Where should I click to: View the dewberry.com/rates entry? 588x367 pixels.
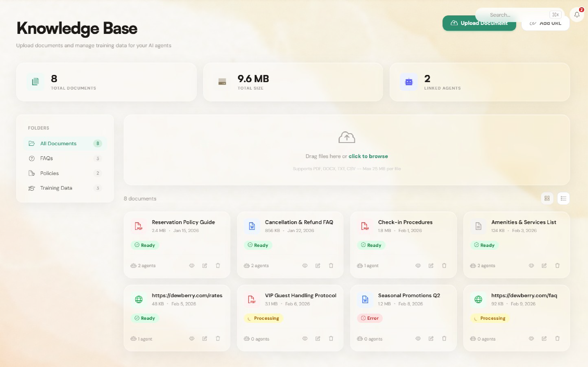coord(192,339)
